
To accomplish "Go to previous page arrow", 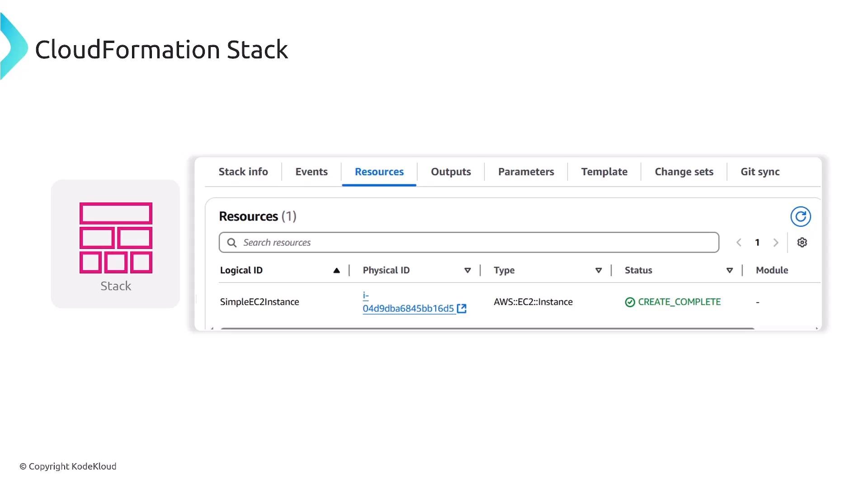I will pyautogui.click(x=739, y=243).
